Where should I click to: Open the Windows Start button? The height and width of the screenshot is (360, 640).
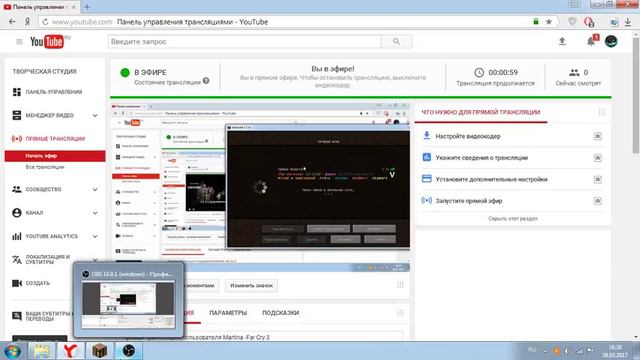pyautogui.click(x=12, y=351)
